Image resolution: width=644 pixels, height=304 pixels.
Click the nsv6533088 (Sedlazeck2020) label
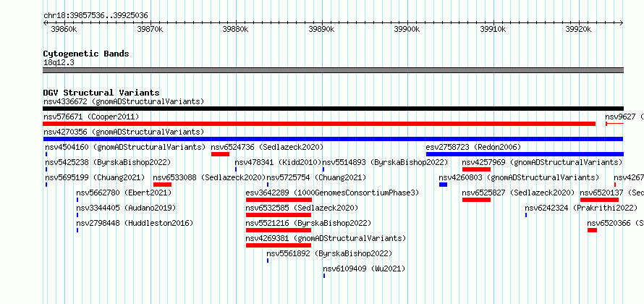209,177
